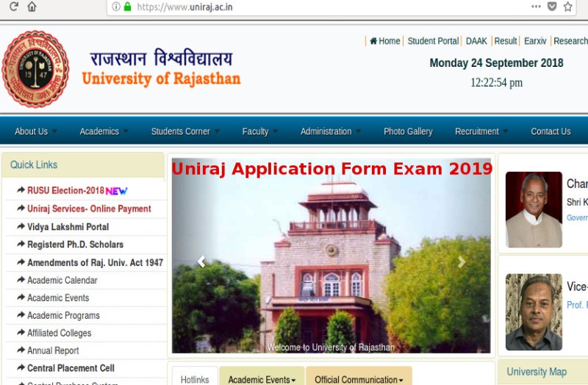Click the university building slideshow image
This screenshot has width=588, height=385.
331,256
